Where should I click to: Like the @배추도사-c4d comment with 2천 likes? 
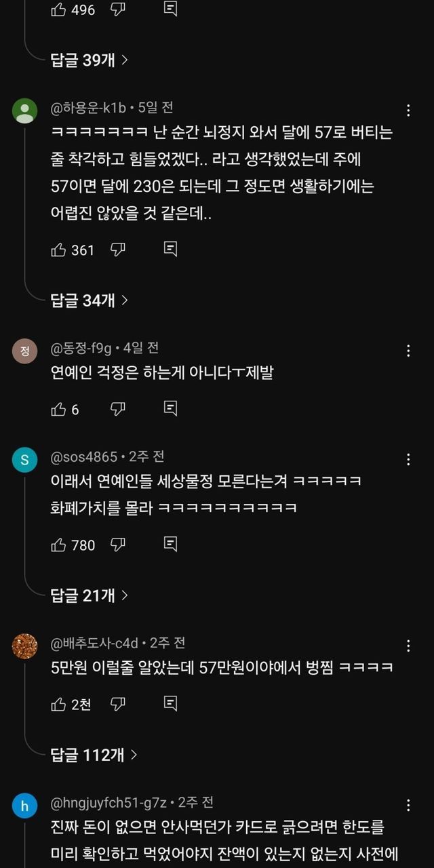[x=59, y=704]
